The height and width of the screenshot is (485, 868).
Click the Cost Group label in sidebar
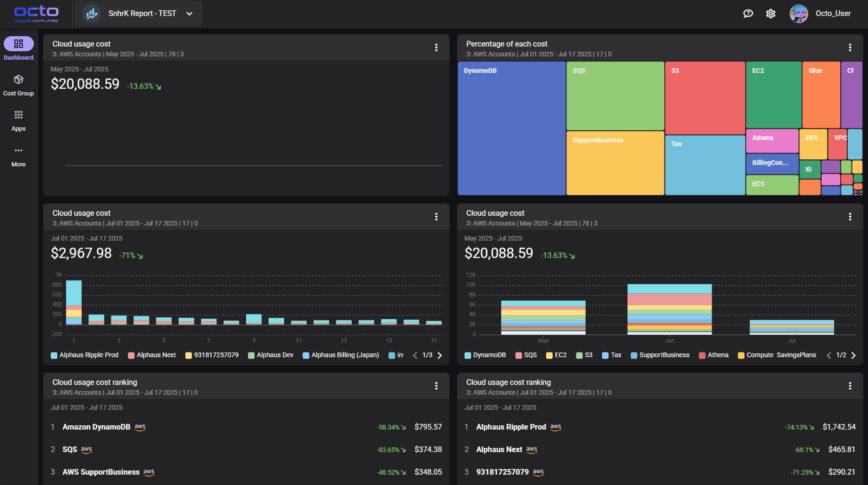click(18, 94)
